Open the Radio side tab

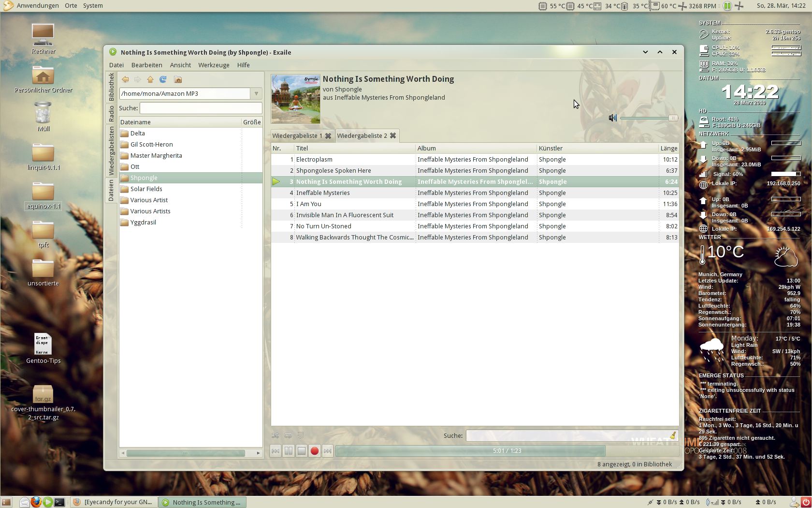pyautogui.click(x=112, y=114)
